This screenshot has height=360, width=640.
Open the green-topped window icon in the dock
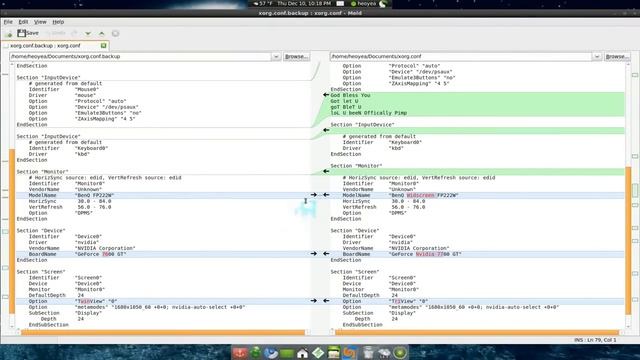333,352
